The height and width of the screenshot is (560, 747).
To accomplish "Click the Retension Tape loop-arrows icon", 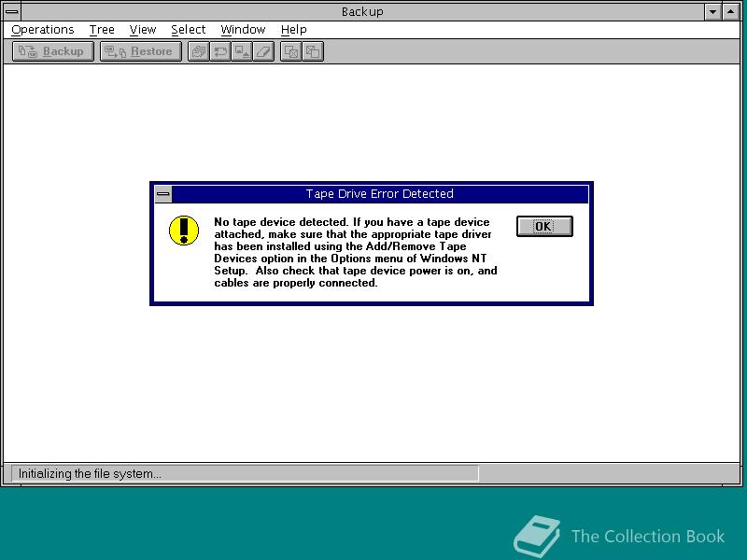I will (x=220, y=51).
